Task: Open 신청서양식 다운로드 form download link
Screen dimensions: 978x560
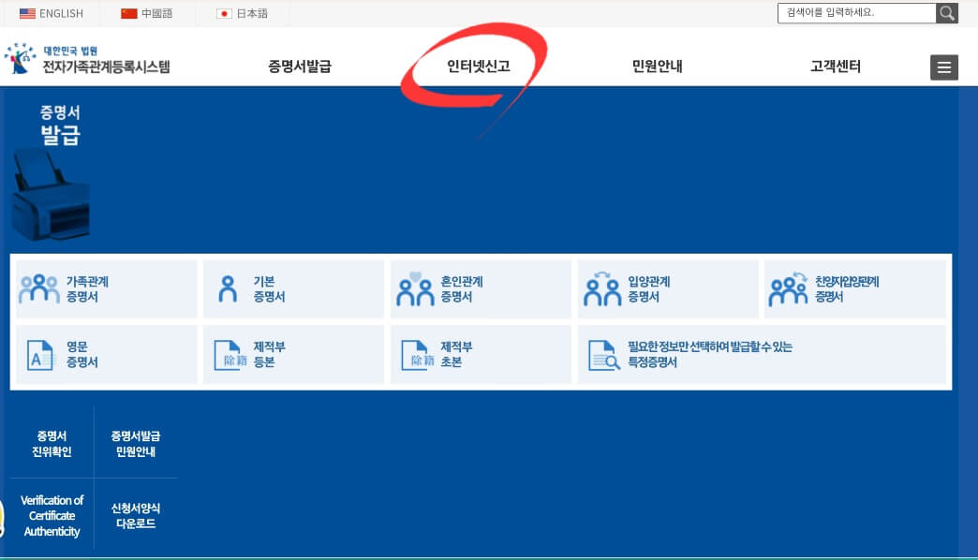Action: (x=136, y=514)
